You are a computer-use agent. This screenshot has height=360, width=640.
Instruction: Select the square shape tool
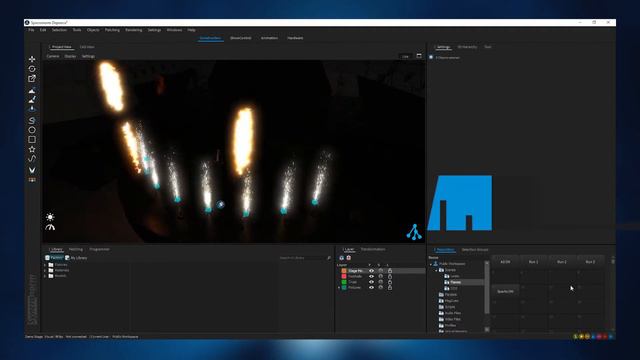point(32,140)
